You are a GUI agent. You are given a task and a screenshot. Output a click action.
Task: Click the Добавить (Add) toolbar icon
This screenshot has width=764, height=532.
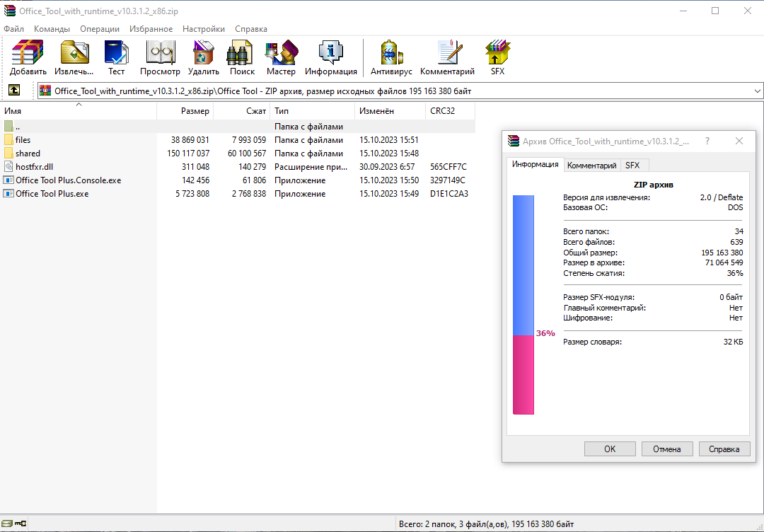[x=28, y=52]
